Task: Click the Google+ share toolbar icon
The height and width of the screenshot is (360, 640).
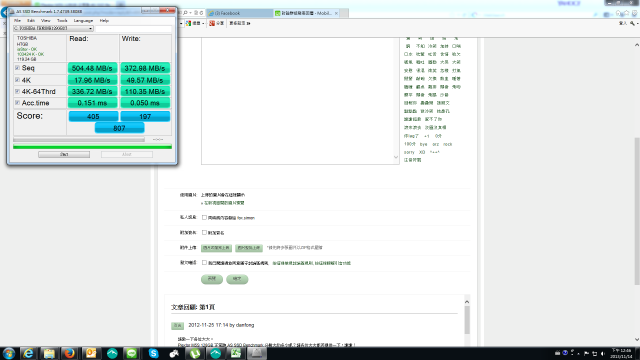Action: click(212, 23)
